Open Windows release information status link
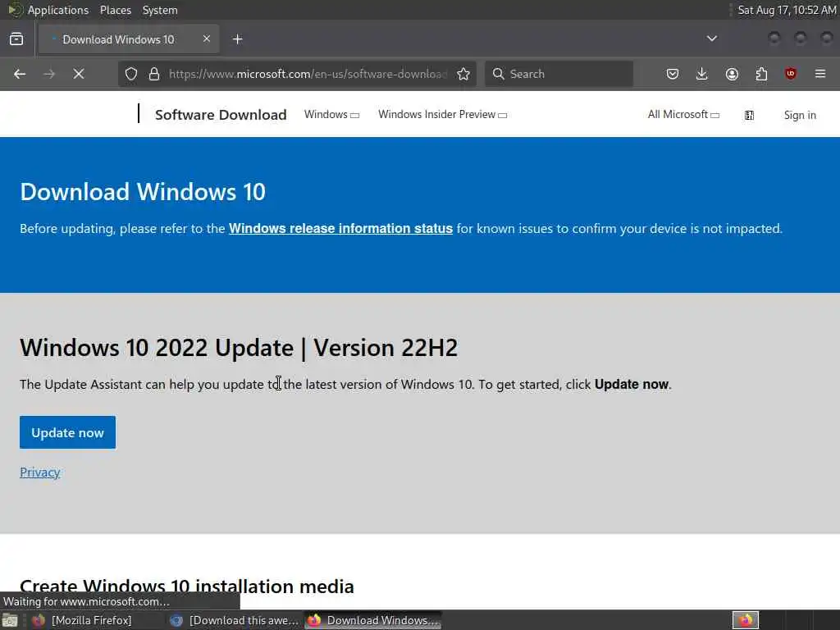The height and width of the screenshot is (630, 840). (340, 229)
